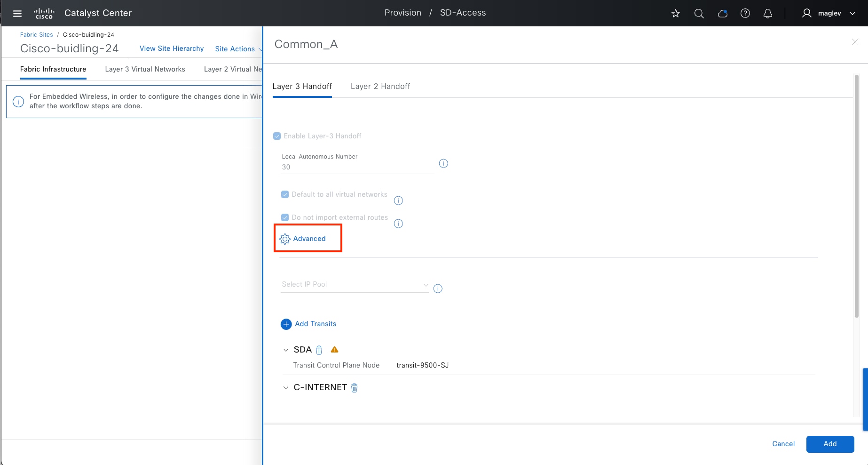Click the Local Autonomous Number field

pyautogui.click(x=357, y=167)
